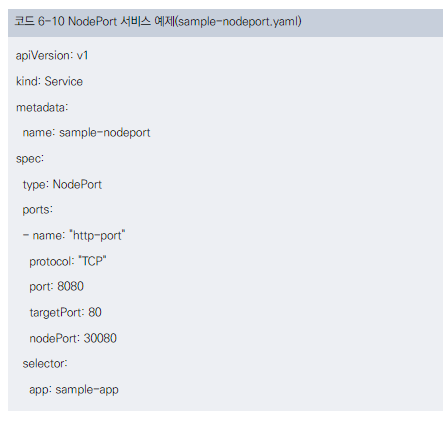Click the spec: key
The width and height of the screenshot is (443, 428).
pyautogui.click(x=30, y=159)
